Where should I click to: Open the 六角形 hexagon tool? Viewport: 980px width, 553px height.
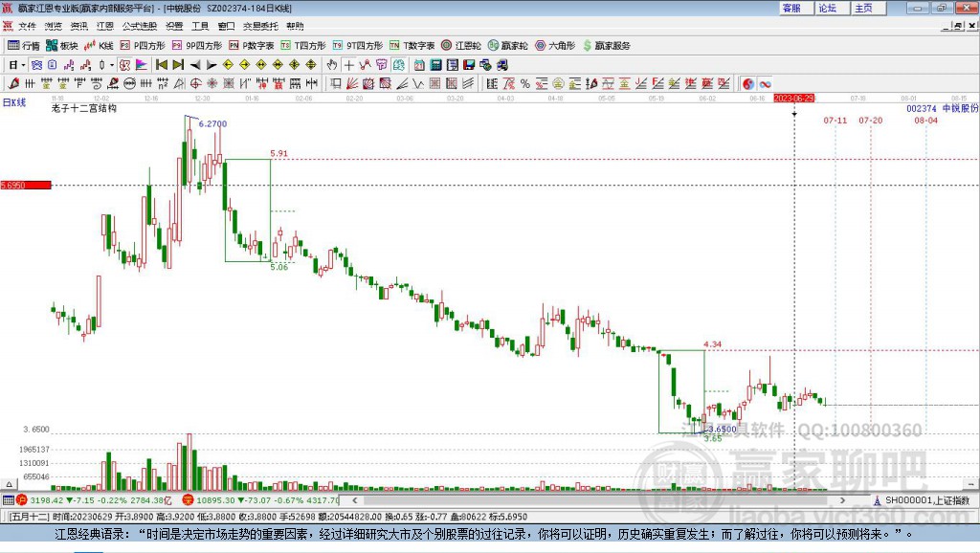[555, 46]
